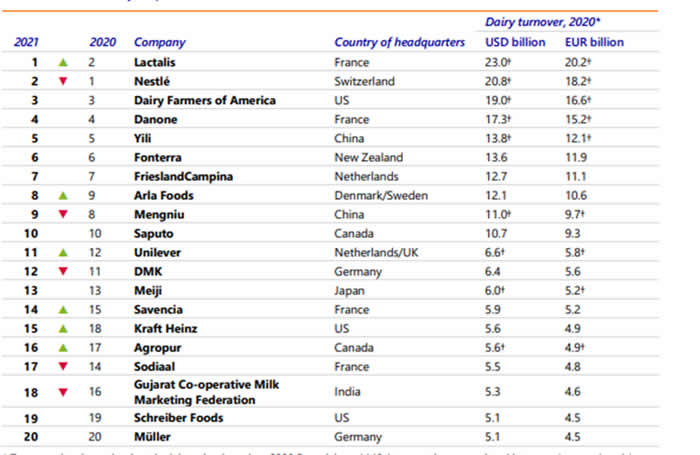This screenshot has height=455, width=700.
Task: Click the USD billion column header
Action: 515,42
